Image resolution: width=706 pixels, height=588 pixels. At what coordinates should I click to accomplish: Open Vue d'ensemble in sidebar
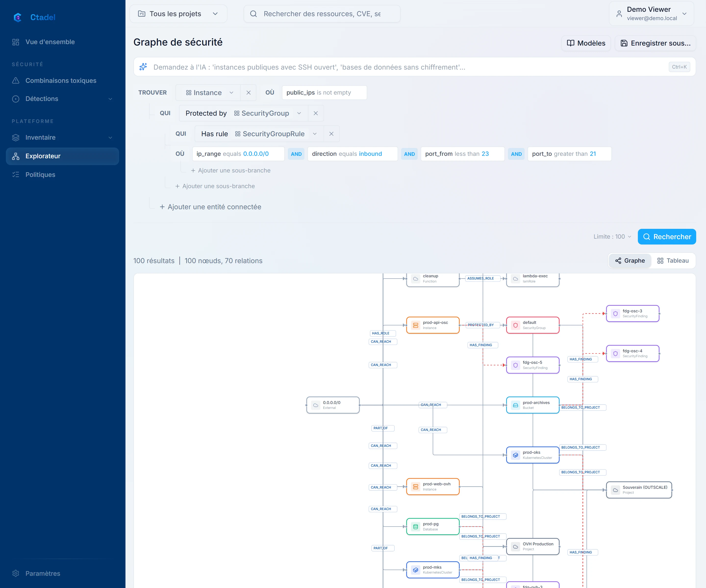[x=63, y=42]
